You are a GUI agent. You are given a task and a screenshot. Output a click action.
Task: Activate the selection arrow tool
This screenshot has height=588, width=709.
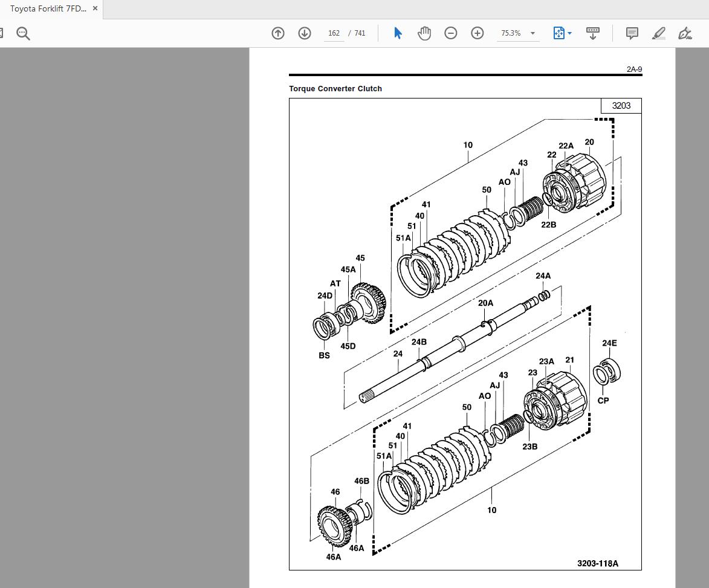coord(398,33)
